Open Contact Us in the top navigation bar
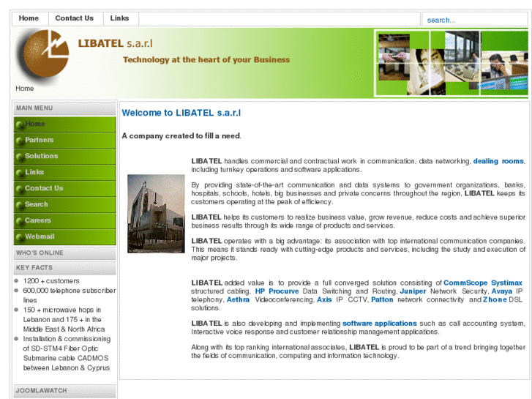This screenshot has height=399, width=532. (75, 18)
